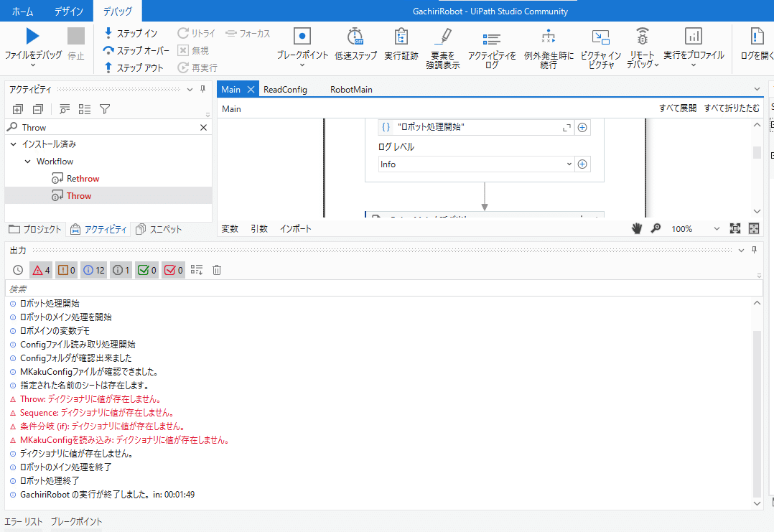The image size is (774, 532).
Task: Open dropdown arrow under ブレークポイント
Action: tap(302, 65)
